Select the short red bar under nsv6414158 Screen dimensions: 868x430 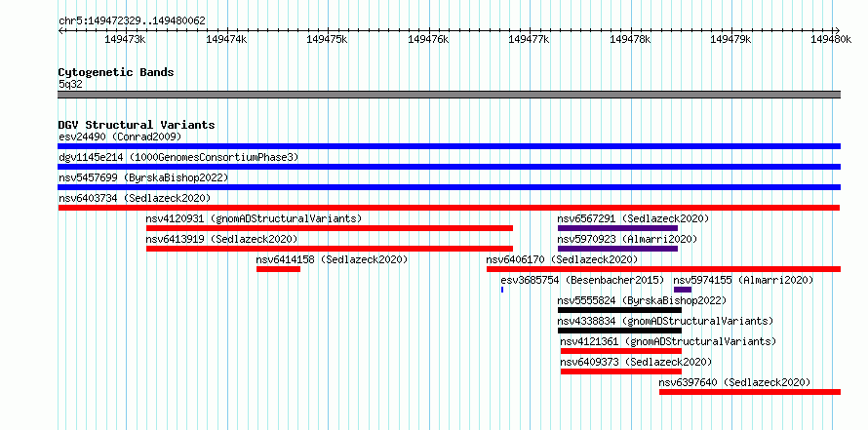click(279, 269)
